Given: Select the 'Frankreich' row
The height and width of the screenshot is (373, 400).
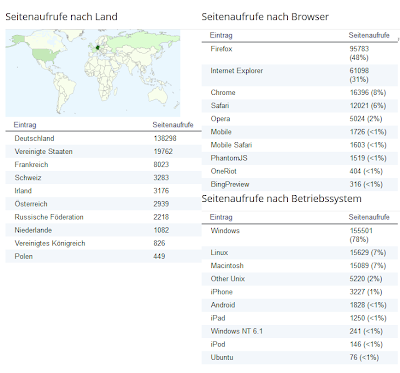Looking at the screenshot, I should click(x=103, y=165).
